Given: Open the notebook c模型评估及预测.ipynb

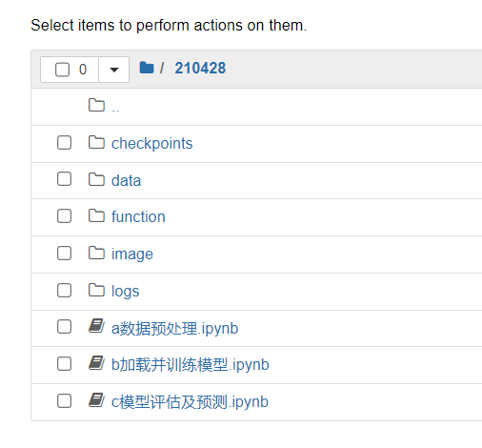Looking at the screenshot, I should (x=190, y=402).
